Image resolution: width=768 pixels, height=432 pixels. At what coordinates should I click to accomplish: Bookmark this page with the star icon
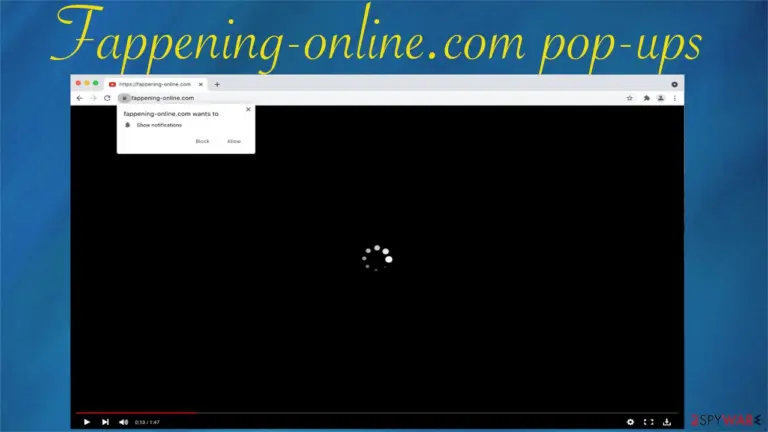tap(629, 98)
